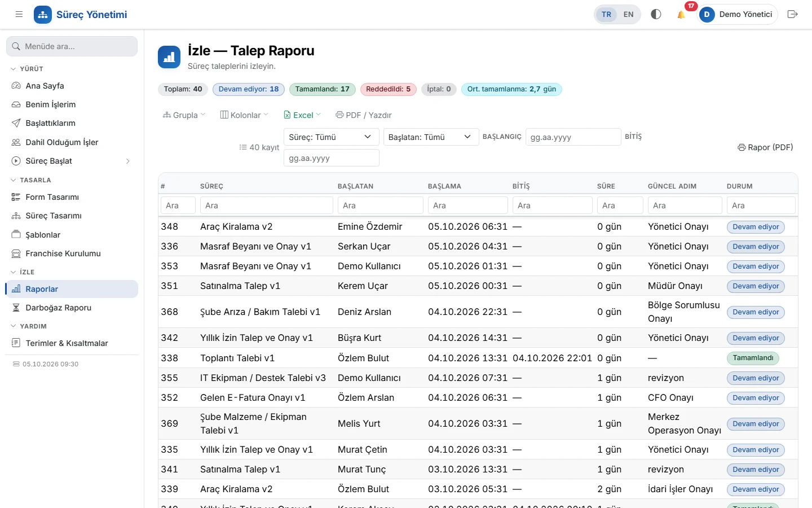Viewport: 812px width, 508px height.
Task: Toggle dark/light theme icon
Action: click(656, 14)
